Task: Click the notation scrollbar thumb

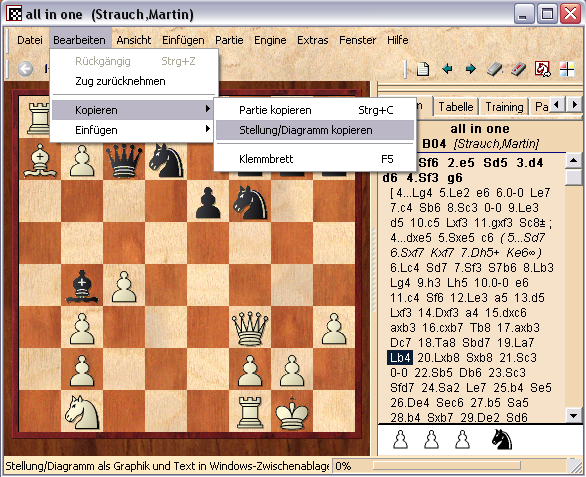Action: click(x=574, y=177)
